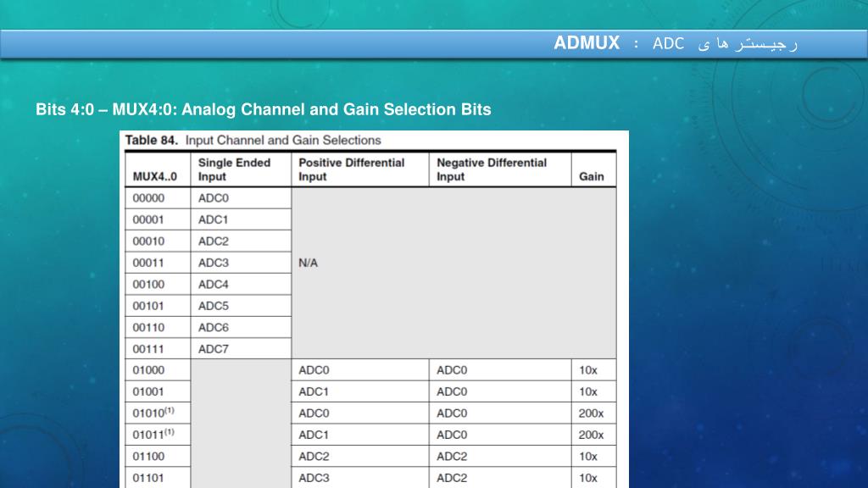Click the 'ADC' word in the header bar
868x488 pixels.
tap(668, 43)
